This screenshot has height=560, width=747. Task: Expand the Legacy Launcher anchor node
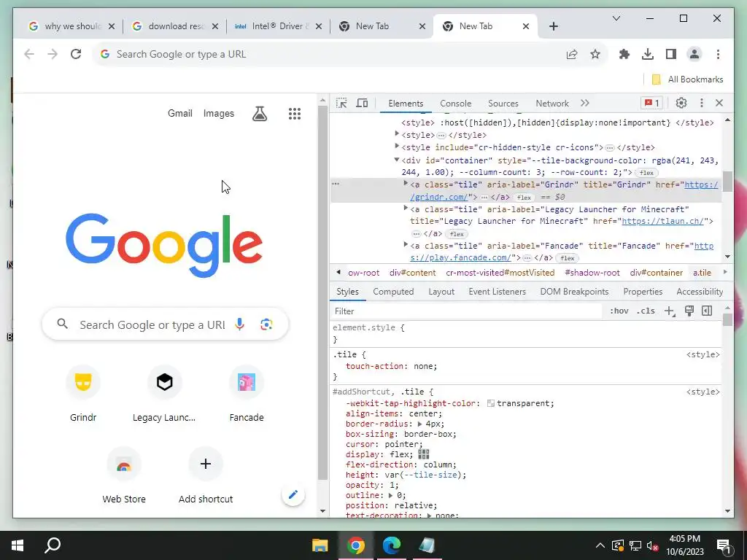click(x=406, y=208)
